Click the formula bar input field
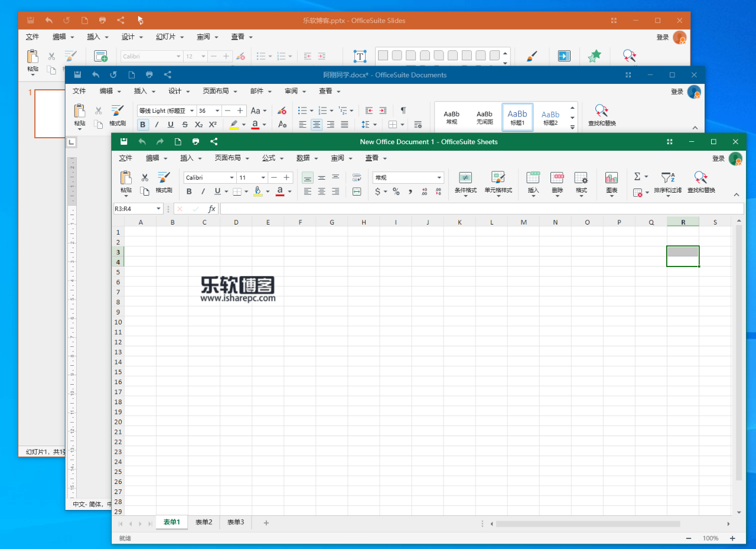This screenshot has width=756, height=549. pos(482,209)
